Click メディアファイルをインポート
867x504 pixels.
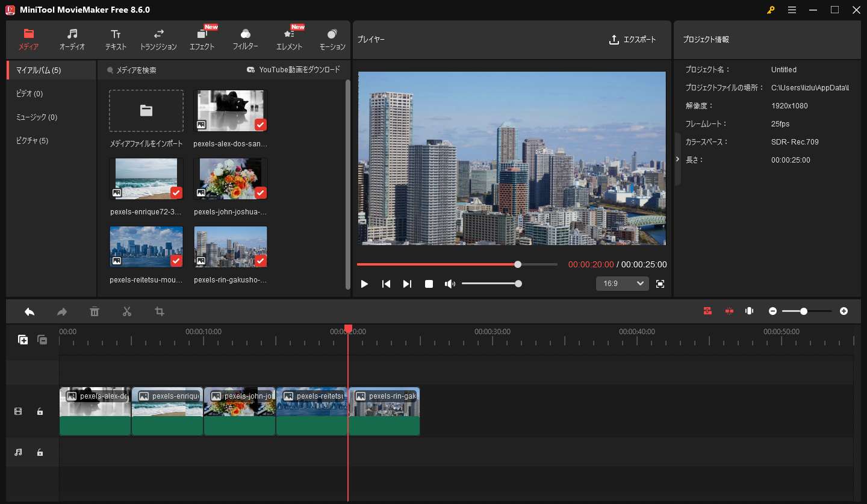click(146, 111)
